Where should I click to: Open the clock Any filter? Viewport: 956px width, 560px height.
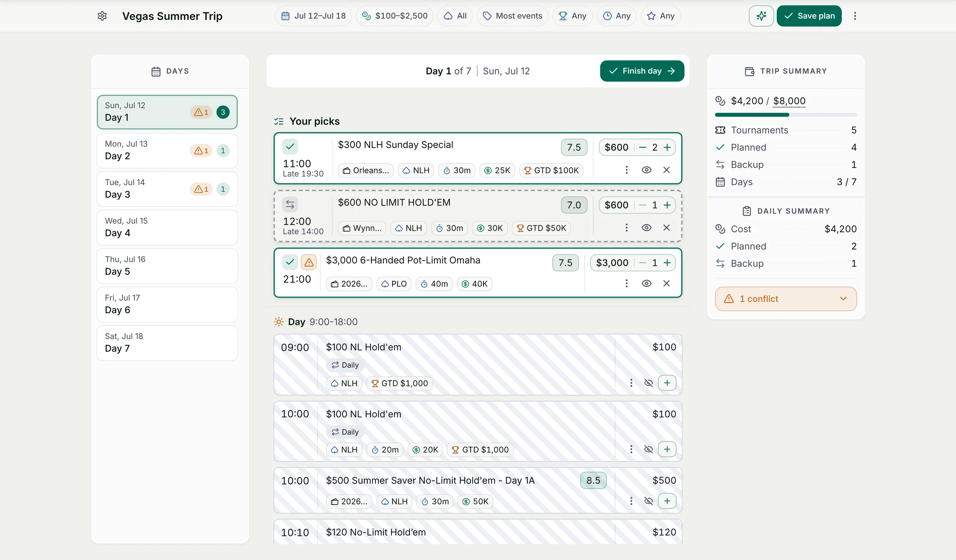(x=617, y=16)
